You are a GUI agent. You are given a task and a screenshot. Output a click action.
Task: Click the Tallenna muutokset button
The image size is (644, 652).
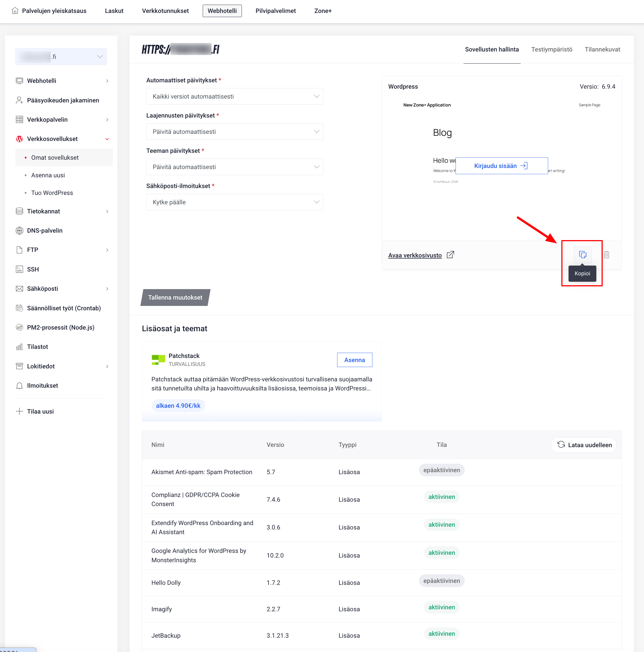[175, 297]
